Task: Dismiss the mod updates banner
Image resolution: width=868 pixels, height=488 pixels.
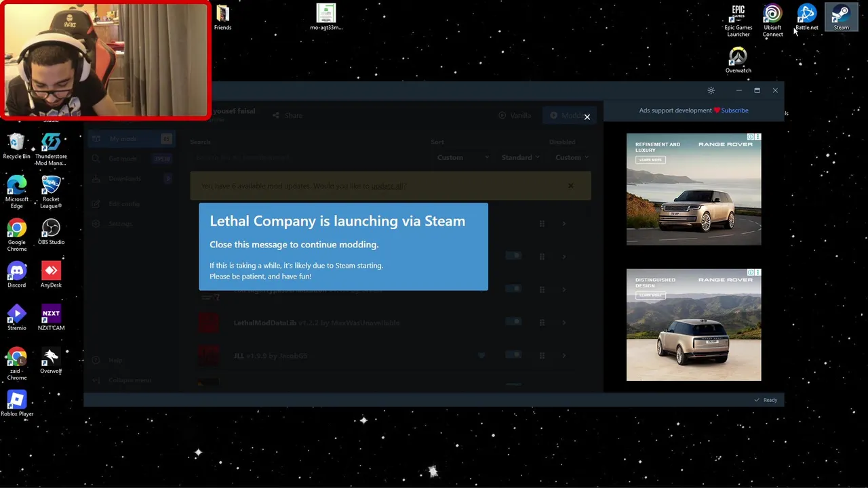Action: tap(570, 186)
